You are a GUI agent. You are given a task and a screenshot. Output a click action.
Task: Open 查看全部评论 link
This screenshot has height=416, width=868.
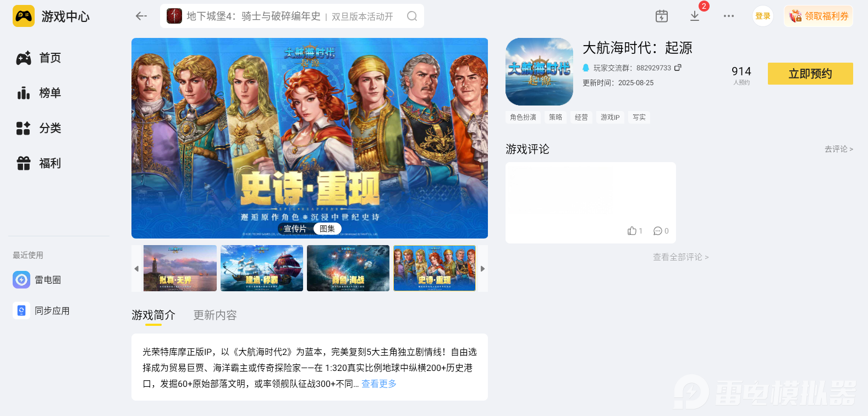tap(680, 257)
